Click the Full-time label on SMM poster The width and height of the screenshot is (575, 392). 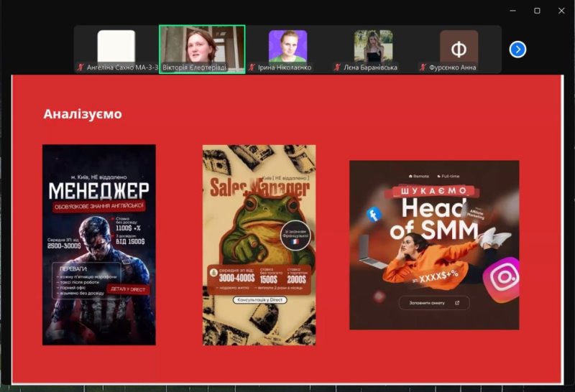click(448, 176)
